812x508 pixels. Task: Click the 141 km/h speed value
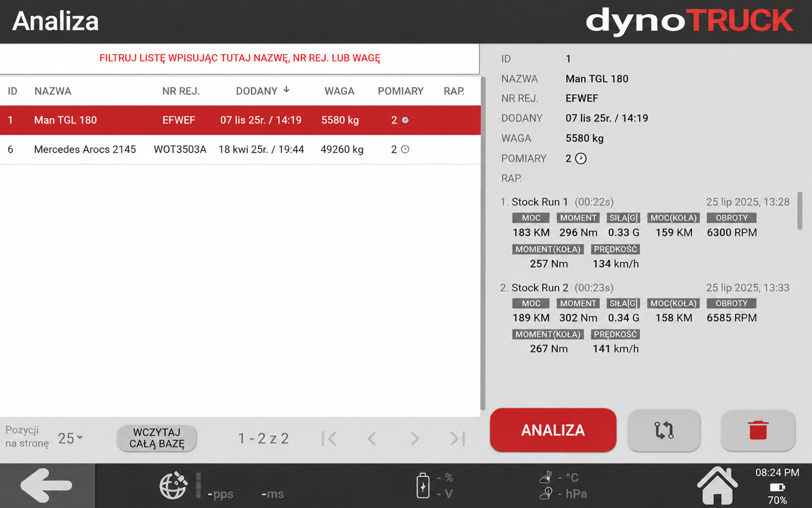coord(616,349)
